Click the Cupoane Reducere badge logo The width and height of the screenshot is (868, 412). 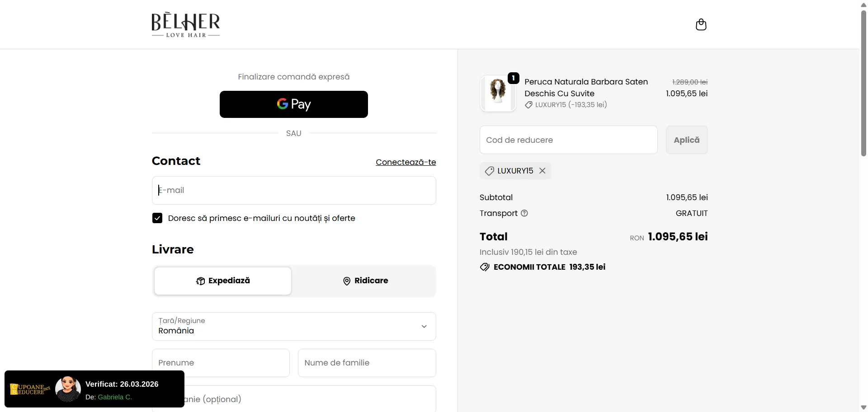pyautogui.click(x=30, y=389)
